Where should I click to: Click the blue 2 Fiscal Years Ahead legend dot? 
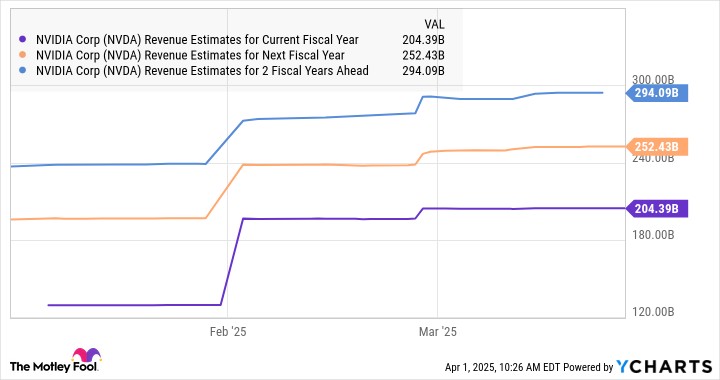point(22,71)
